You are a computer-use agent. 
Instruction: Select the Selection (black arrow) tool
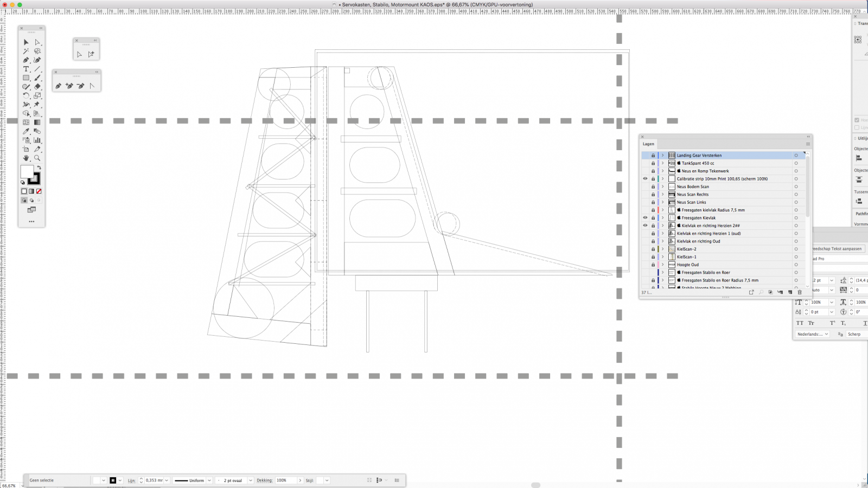[x=26, y=42]
